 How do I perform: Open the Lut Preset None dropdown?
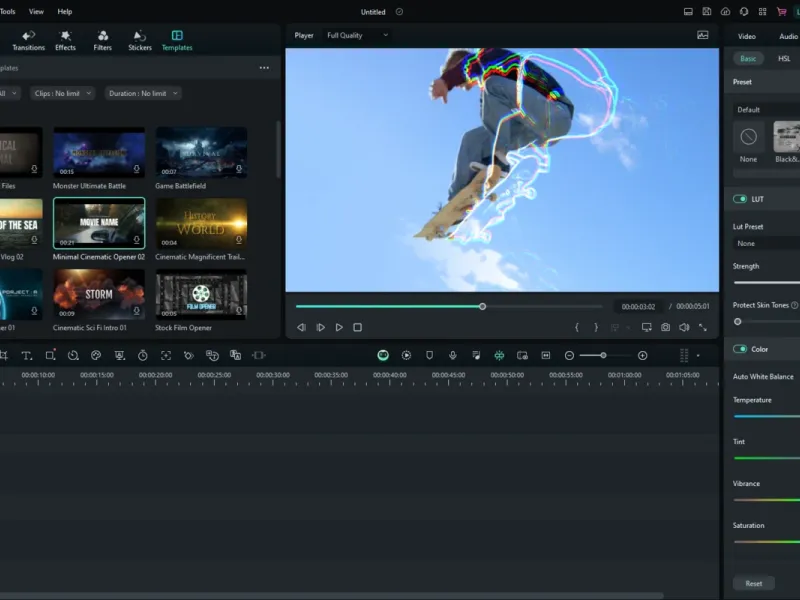tap(765, 243)
